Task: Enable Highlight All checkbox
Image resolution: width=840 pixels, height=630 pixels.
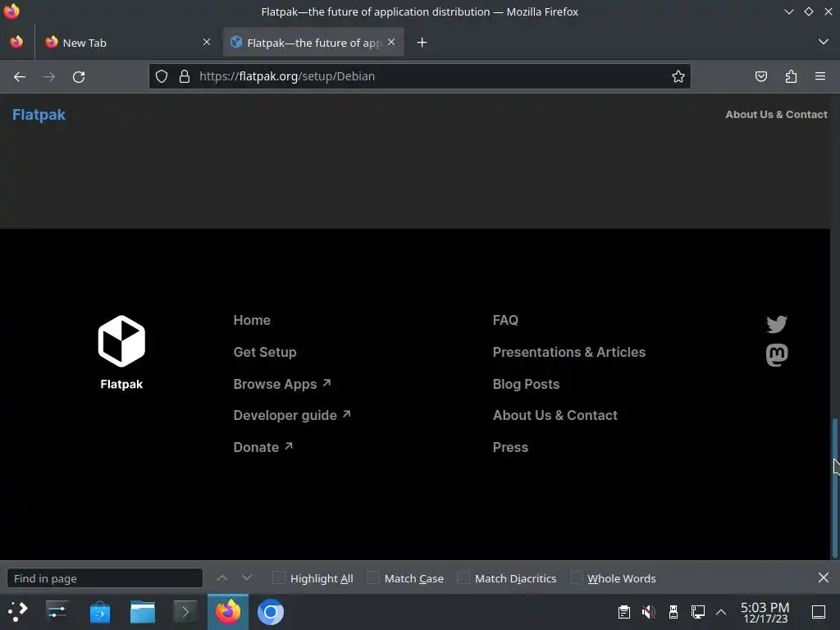Action: tap(279, 577)
